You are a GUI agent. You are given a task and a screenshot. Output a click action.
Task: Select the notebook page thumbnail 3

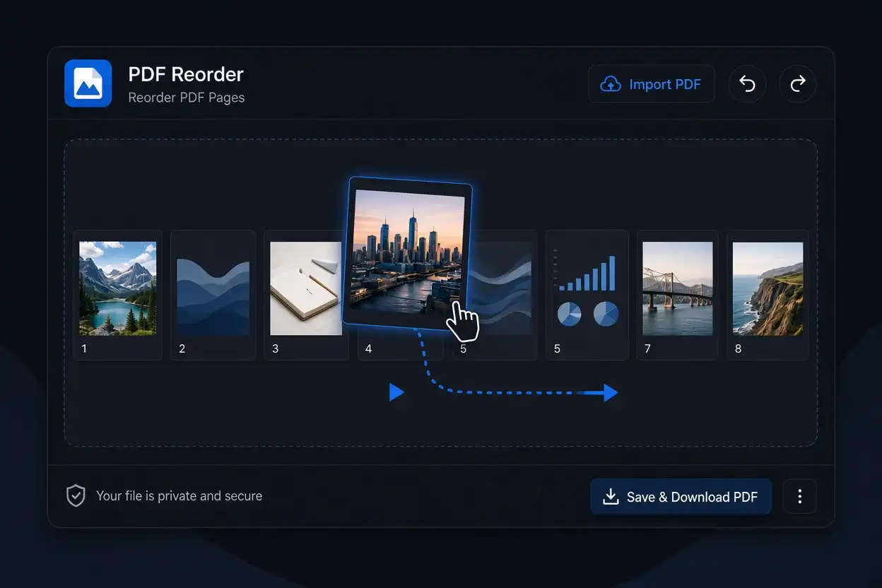click(x=305, y=295)
